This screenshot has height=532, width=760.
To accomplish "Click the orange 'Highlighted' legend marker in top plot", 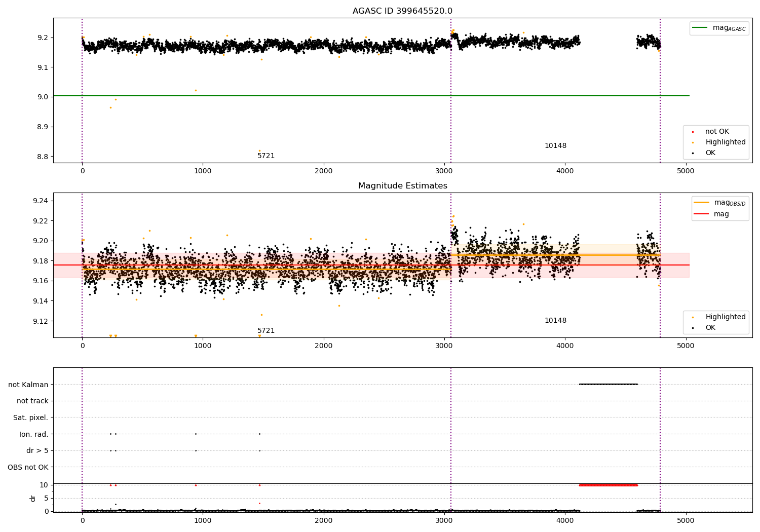I will [x=693, y=142].
